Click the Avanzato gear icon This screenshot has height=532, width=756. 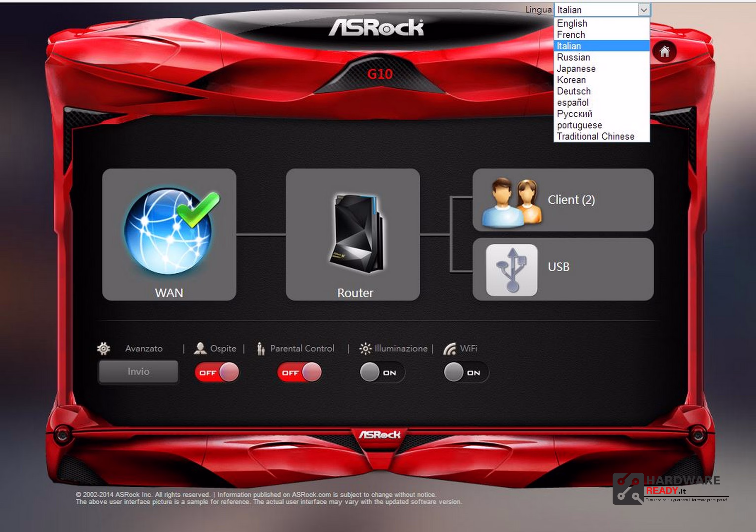[x=104, y=348]
